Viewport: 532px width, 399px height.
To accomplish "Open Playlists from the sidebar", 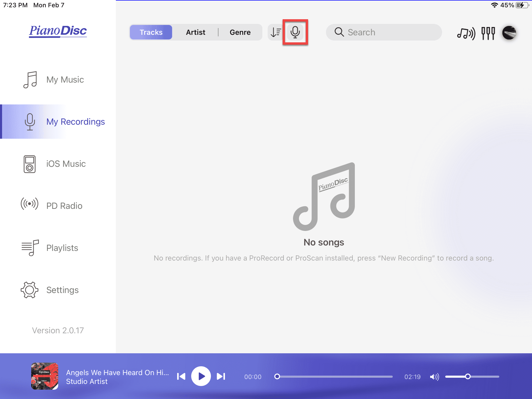I will (x=58, y=248).
